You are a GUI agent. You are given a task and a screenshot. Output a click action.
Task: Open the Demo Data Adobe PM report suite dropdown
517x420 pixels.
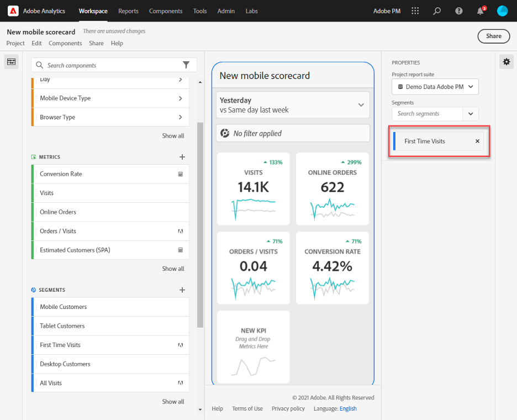tap(435, 87)
